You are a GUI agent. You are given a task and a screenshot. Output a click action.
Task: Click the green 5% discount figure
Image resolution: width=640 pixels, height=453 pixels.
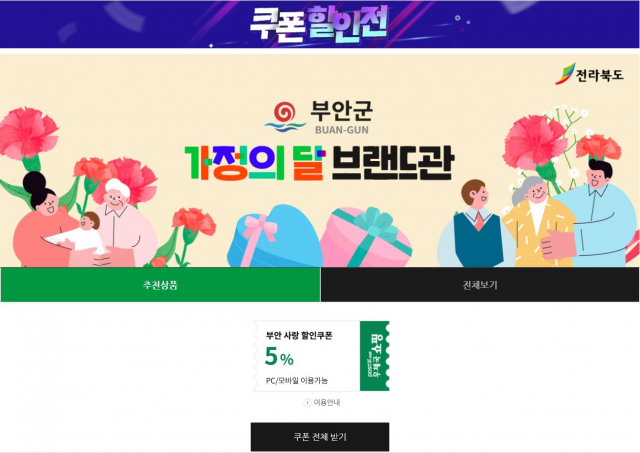click(279, 357)
